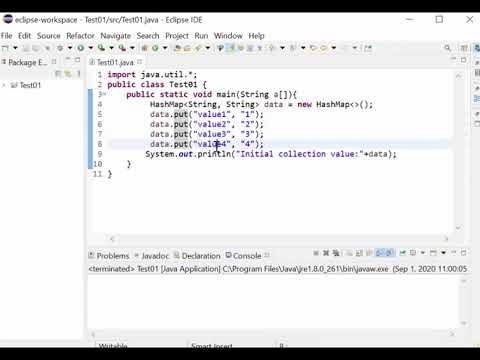The width and height of the screenshot is (480, 360).
Task: Click the Back navigation arrow icon
Action: (323, 48)
